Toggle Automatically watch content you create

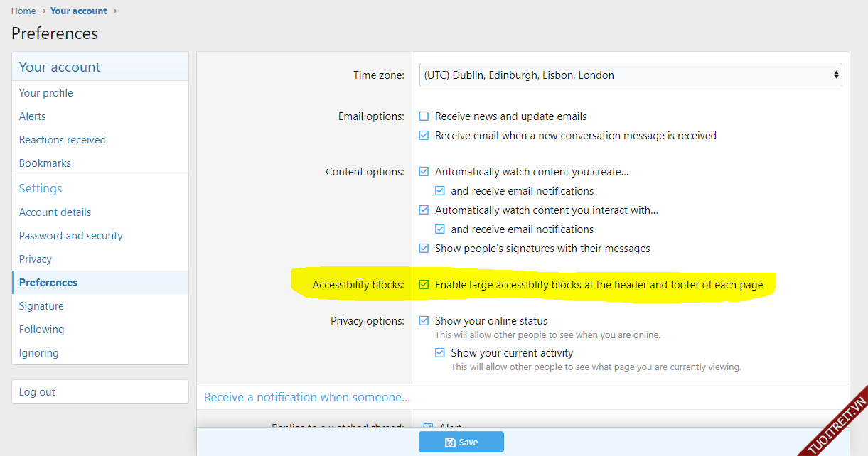pos(424,172)
